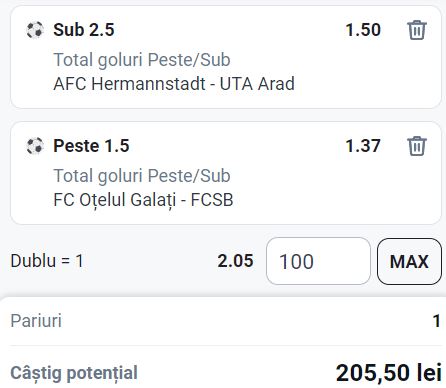Click Total goluri Peste/Sub under Sub 2.5
Image resolution: width=446 pixels, height=388 pixels.
pyautogui.click(x=142, y=60)
